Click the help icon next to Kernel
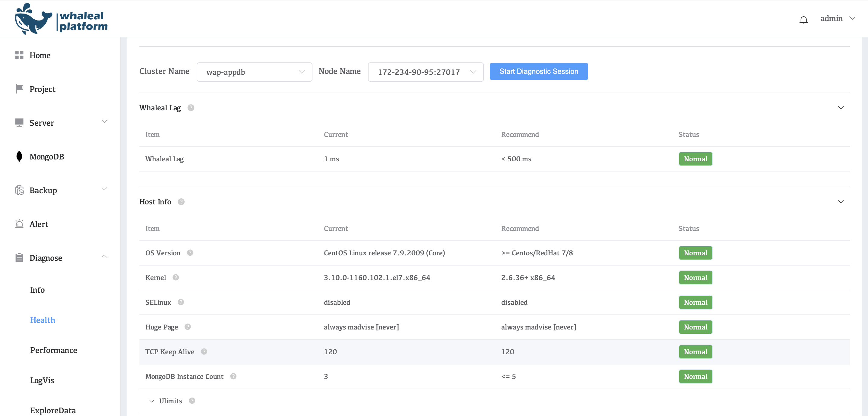Viewport: 868px width, 416px height. (x=176, y=277)
